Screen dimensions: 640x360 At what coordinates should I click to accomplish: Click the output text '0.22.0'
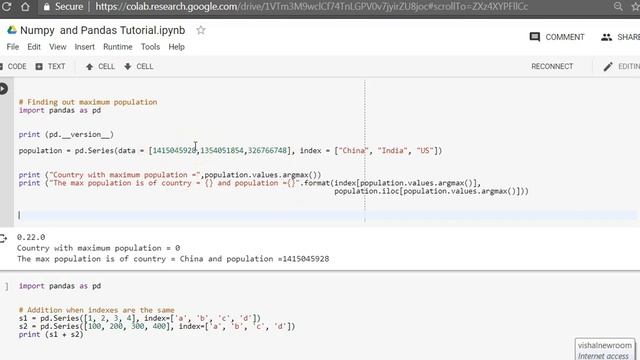(31, 237)
